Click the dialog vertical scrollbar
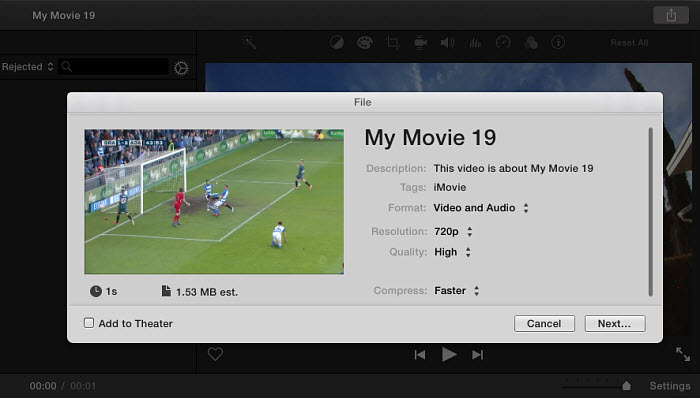 pos(650,212)
